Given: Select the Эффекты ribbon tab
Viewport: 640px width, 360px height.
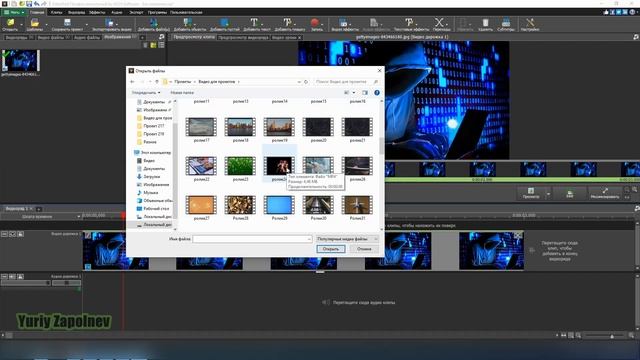Looking at the screenshot, I should pos(97,12).
